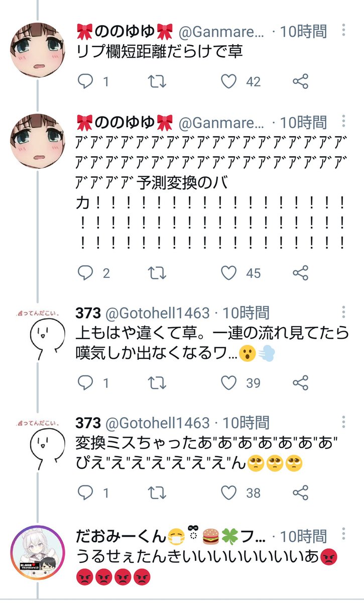Like the tweet with 42 likes
This screenshot has width=364, height=603.
(x=229, y=81)
